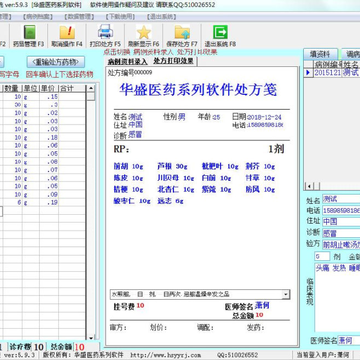360x360 pixels.
Task: Click 川贝母 10g on the prescription
Action: coord(176,178)
